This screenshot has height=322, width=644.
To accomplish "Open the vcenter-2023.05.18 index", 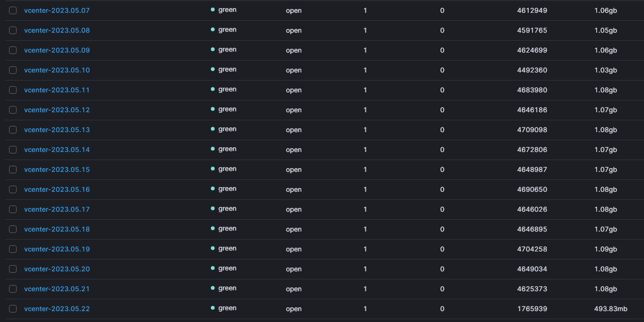I will click(57, 229).
